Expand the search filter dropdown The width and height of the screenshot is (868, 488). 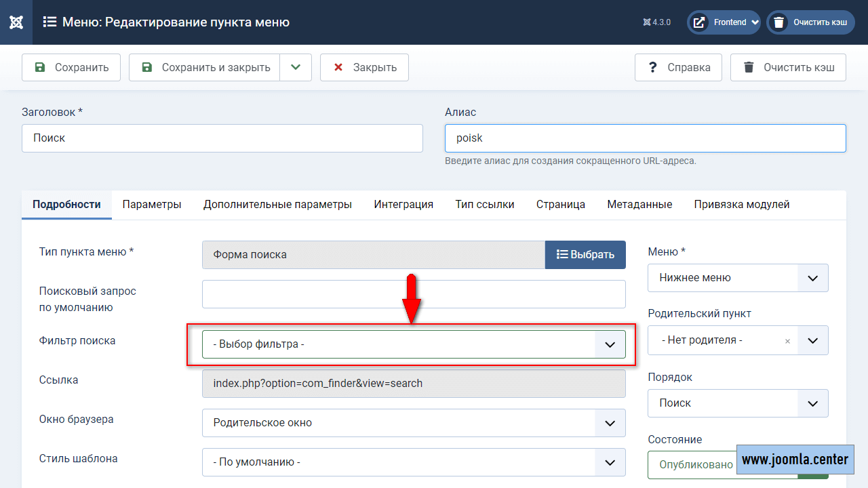pyautogui.click(x=610, y=344)
